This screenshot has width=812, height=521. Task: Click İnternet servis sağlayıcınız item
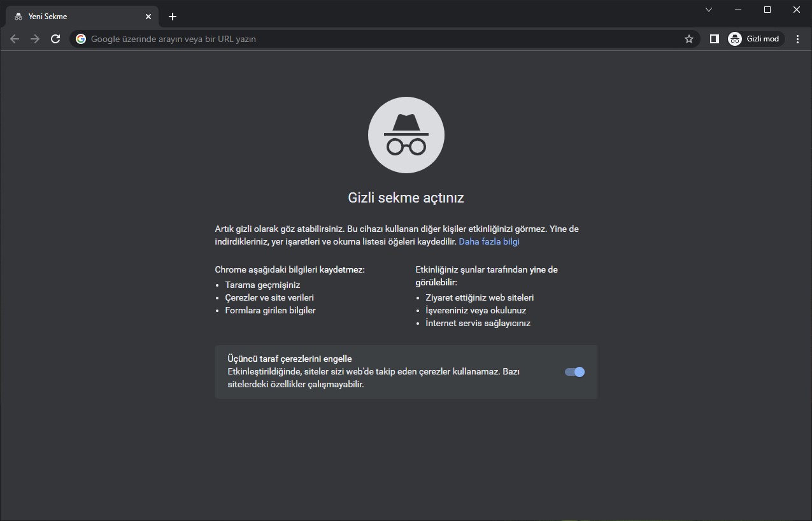[478, 323]
